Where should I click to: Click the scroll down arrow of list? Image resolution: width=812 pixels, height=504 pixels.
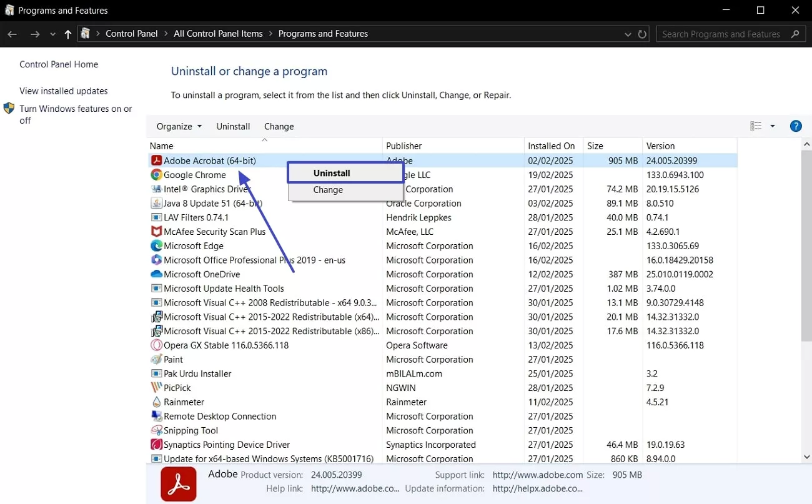click(806, 457)
